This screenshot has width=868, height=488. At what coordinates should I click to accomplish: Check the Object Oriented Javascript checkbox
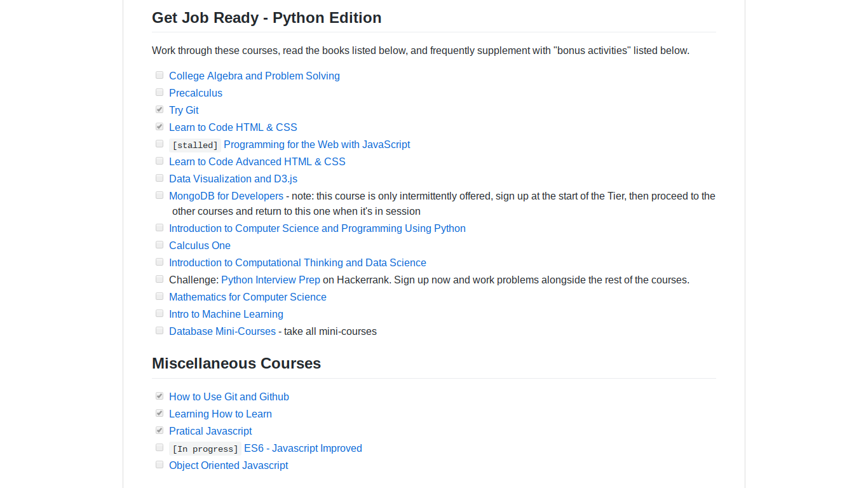pyautogui.click(x=159, y=464)
